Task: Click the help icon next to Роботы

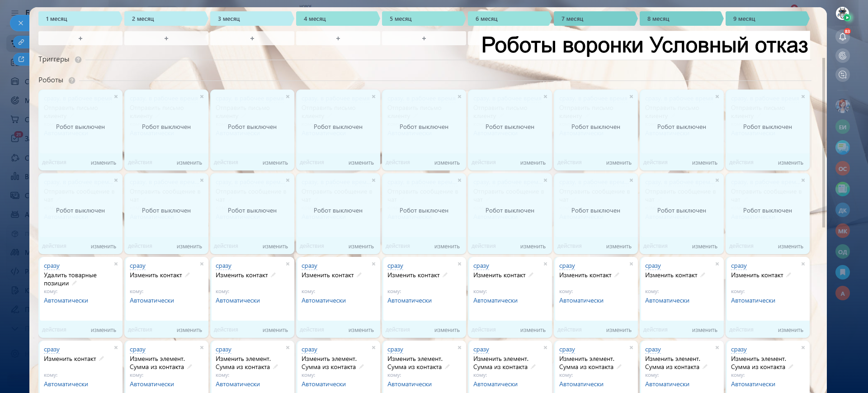Action: (x=72, y=80)
